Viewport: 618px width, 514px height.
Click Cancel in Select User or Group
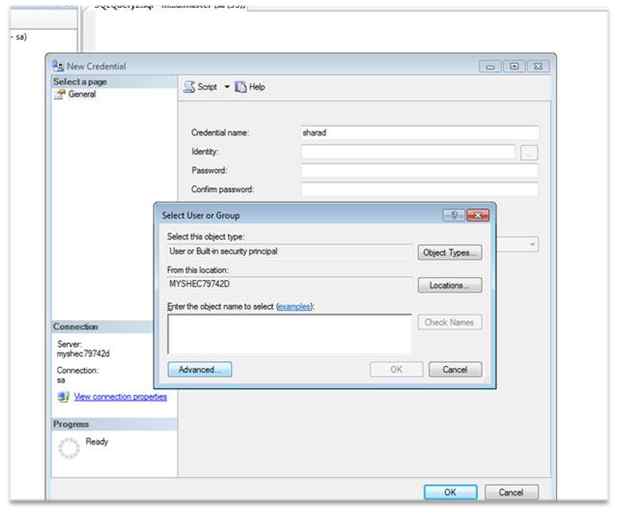pos(455,369)
